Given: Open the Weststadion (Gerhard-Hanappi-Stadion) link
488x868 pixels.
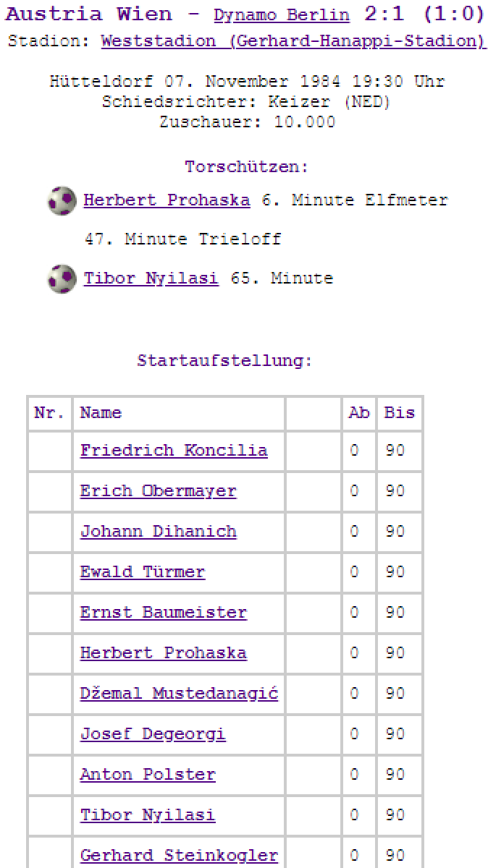Looking at the screenshot, I should 293,41.
